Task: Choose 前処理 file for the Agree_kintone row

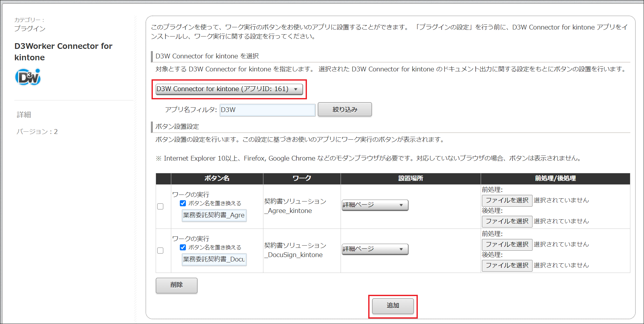Action: pos(507,200)
